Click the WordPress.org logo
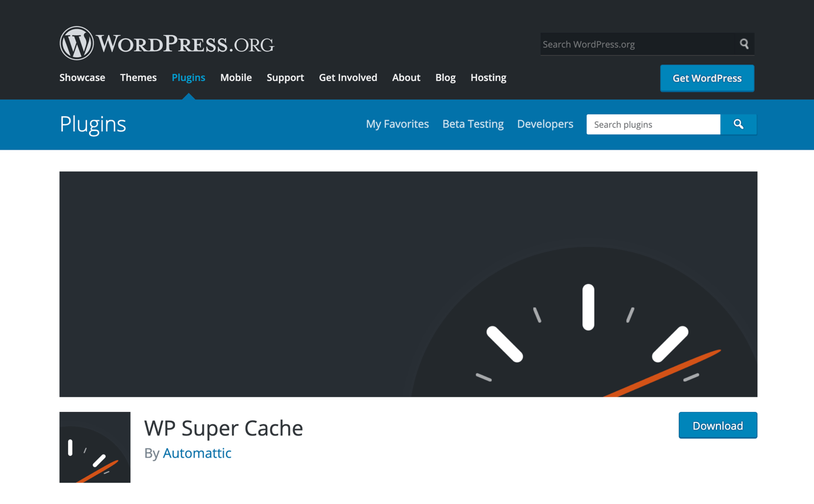Viewport: 814px width, 504px height. point(167,43)
